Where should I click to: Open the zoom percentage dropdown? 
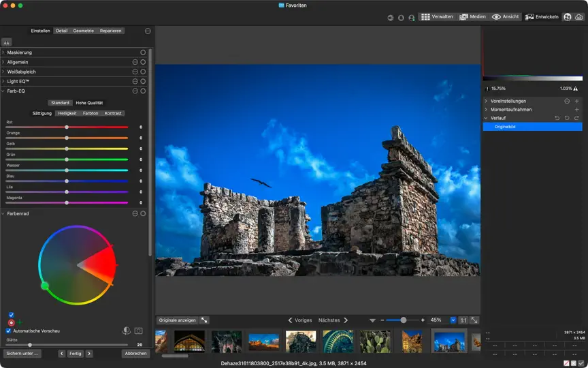point(453,320)
